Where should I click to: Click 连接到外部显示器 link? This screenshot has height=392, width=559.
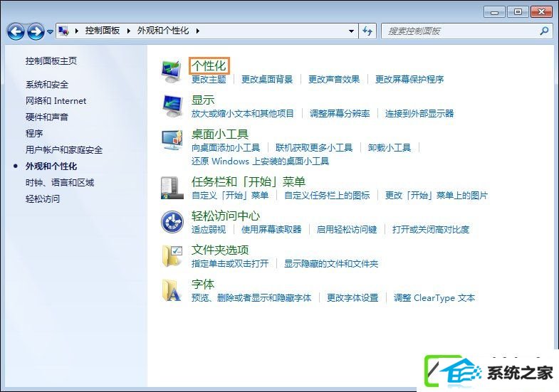[419, 114]
